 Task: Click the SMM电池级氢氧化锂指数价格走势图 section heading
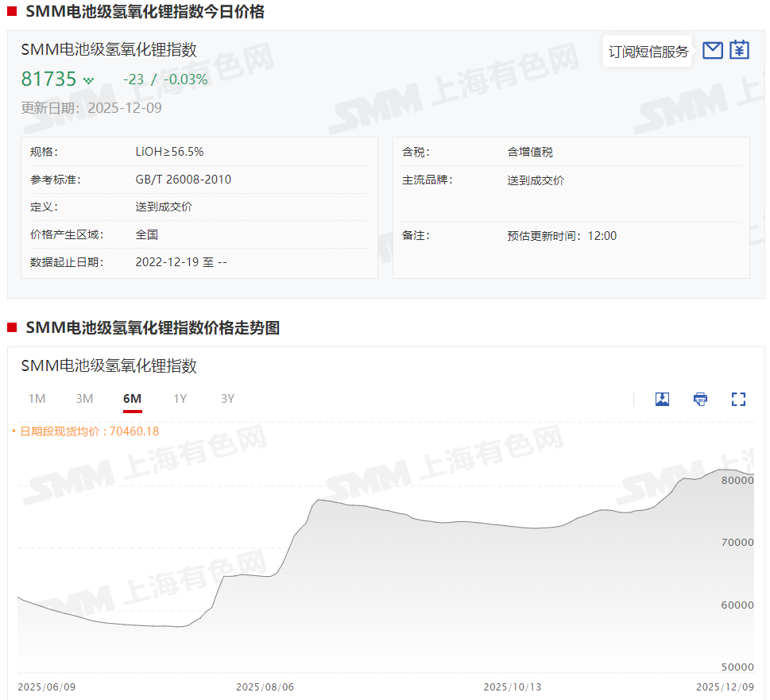[x=153, y=328]
